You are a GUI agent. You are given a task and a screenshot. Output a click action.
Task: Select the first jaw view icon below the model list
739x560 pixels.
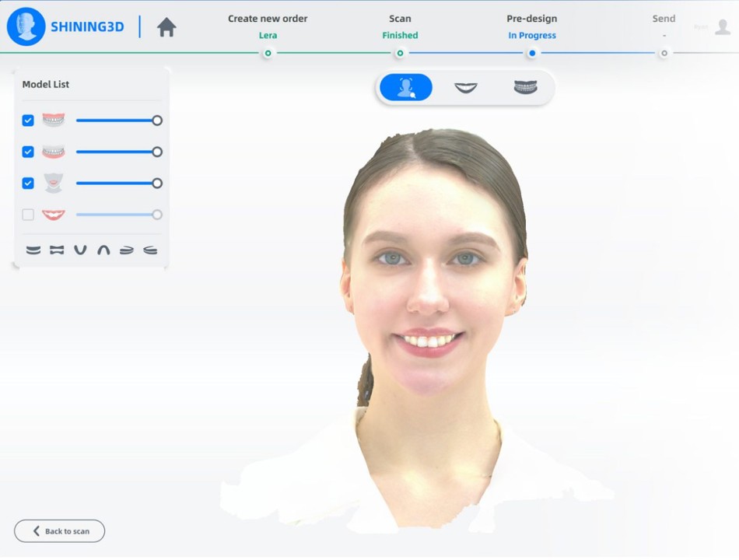33,250
